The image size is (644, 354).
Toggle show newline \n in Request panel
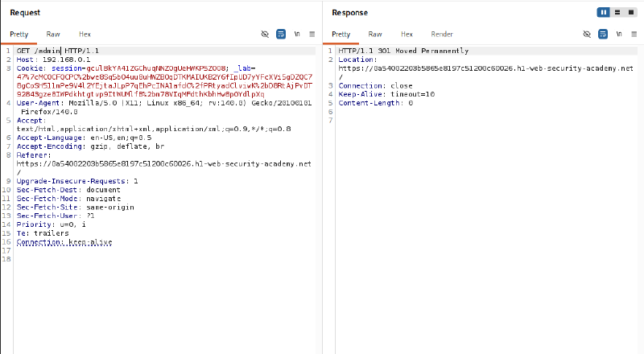point(297,34)
